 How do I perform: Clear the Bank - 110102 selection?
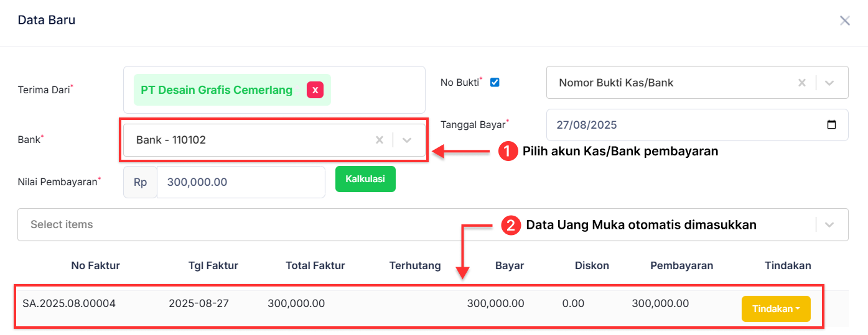379,140
